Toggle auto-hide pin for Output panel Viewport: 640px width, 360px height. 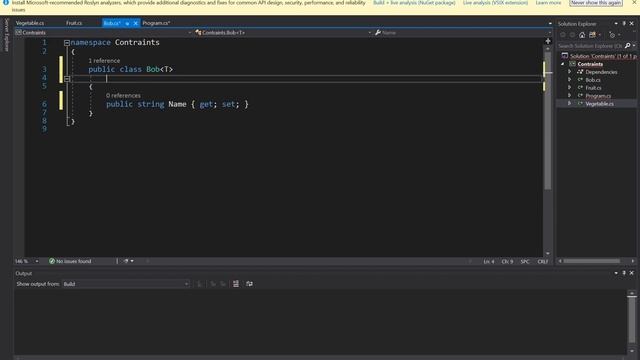[x=624, y=273]
